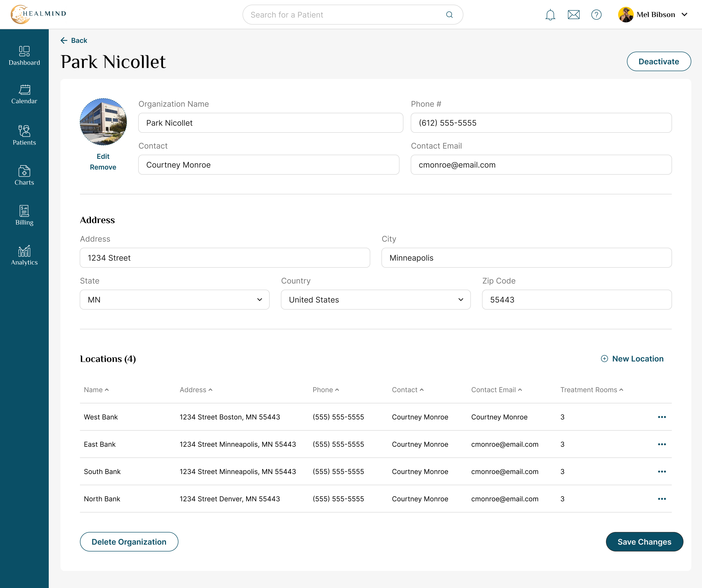
Task: Click the Organization Name input field
Action: 271,123
